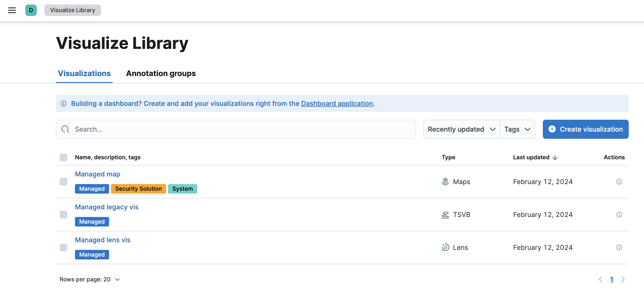Select the Annotation groups tab
Viewport: 644px width, 289px height.
click(161, 73)
